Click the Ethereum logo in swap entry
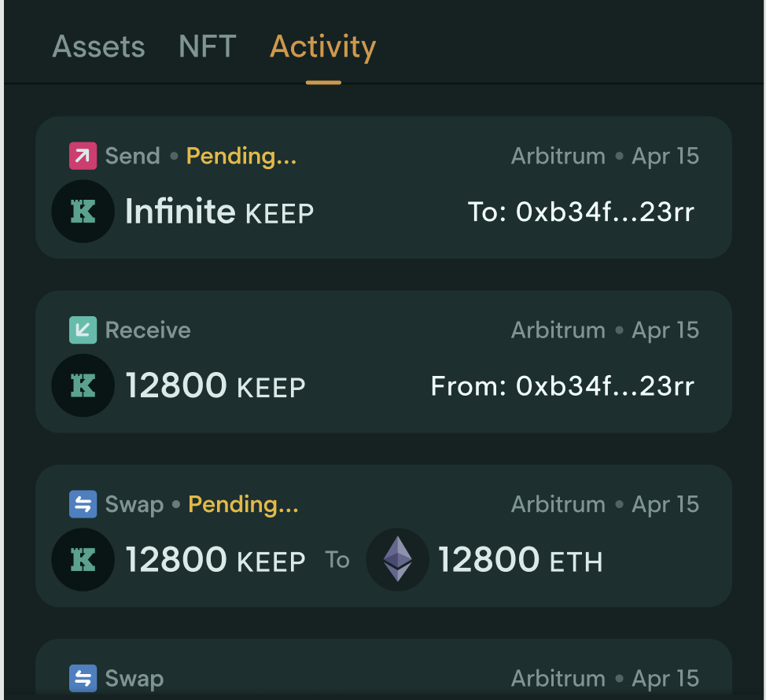This screenshot has height=700, width=766. point(397,560)
